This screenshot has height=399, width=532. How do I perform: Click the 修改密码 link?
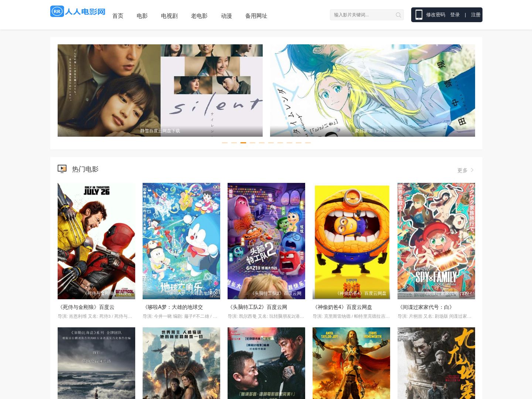coord(436,15)
